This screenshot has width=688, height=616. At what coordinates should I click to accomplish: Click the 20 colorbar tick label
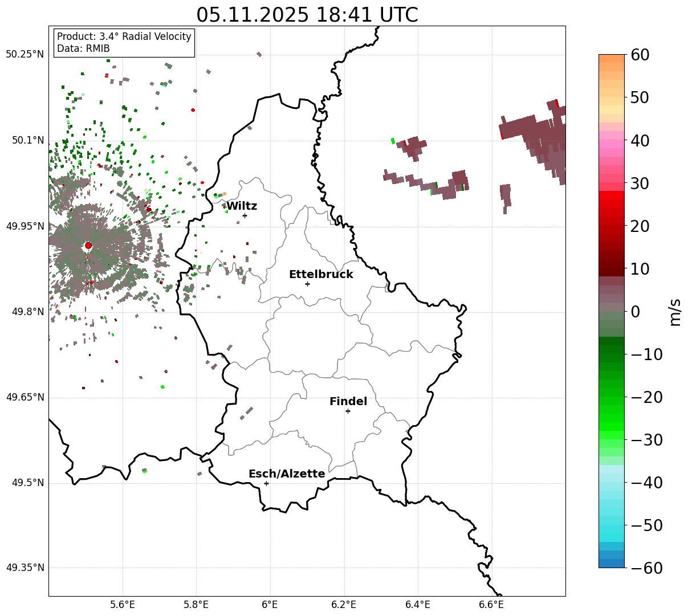click(x=641, y=226)
